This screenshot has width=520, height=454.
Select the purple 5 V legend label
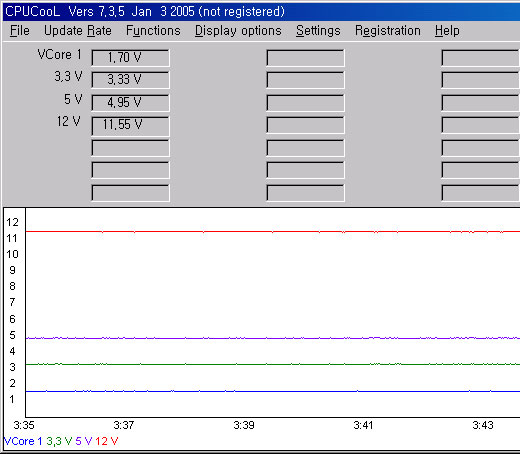click(83, 441)
